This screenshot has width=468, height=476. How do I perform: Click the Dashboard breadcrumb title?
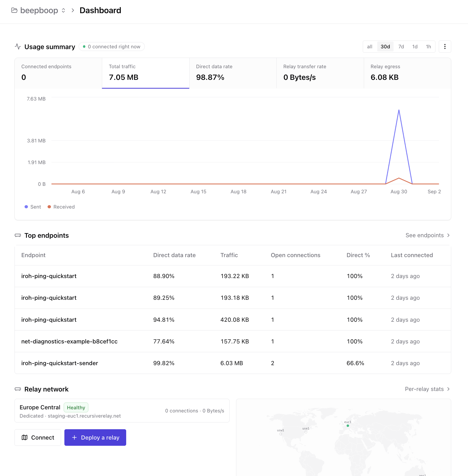[100, 10]
